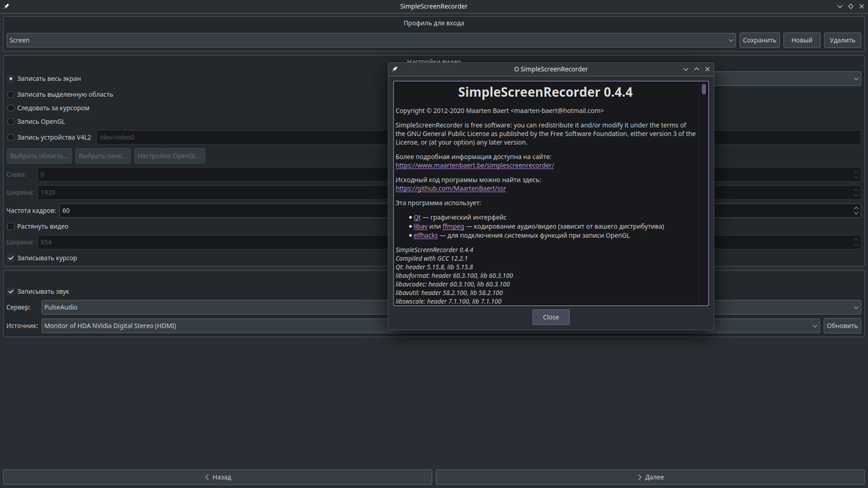This screenshot has height=488, width=868.
Task: Open the maartenbaert.be/simplescreenrecorder link
Action: click(474, 165)
